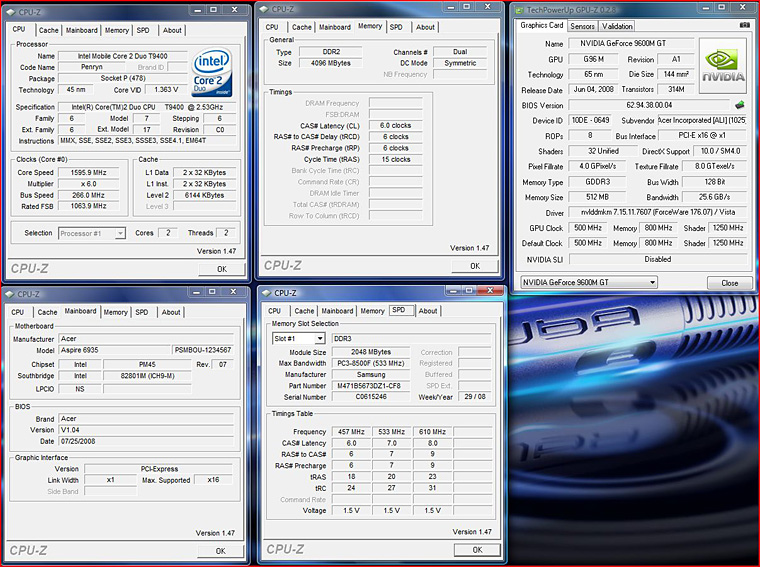Click the Close button in GPU-Z
This screenshot has height=567, width=760.
(x=729, y=283)
